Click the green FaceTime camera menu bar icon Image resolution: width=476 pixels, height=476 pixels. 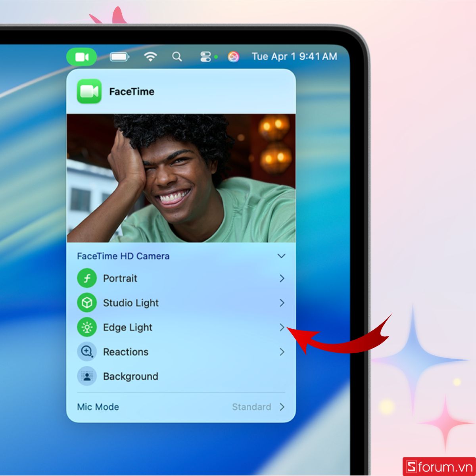[x=82, y=57]
